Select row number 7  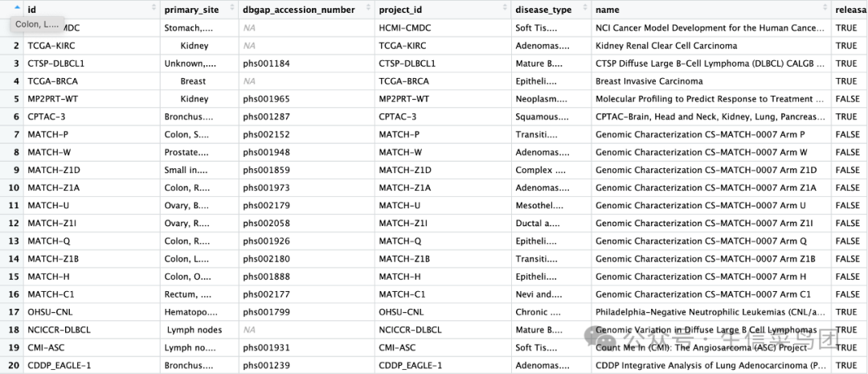tap(16, 134)
